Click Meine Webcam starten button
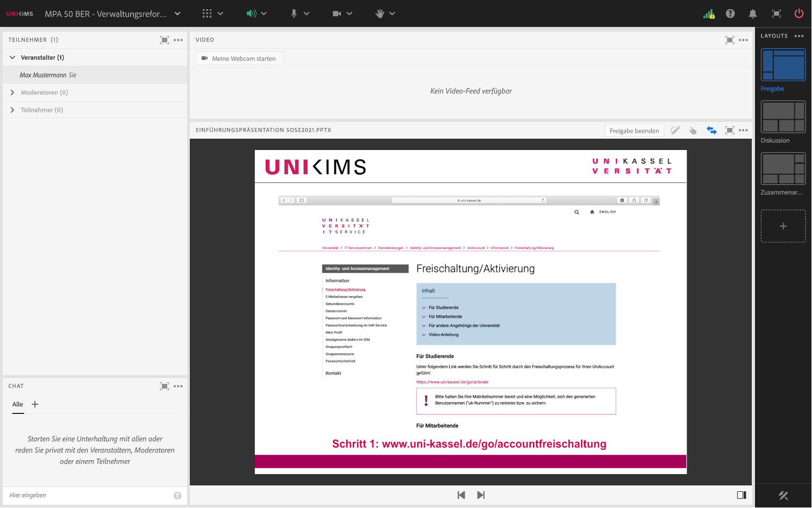 pyautogui.click(x=239, y=59)
